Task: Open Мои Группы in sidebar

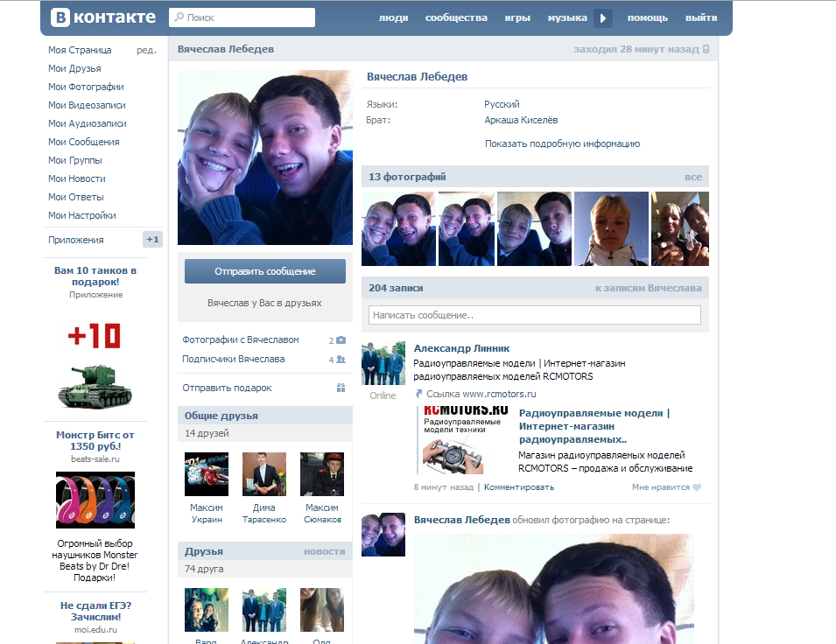Action: point(75,160)
